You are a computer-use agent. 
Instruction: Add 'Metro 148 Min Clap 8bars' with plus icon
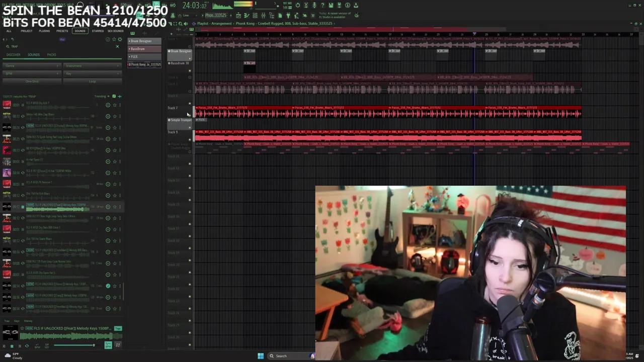coord(108,116)
